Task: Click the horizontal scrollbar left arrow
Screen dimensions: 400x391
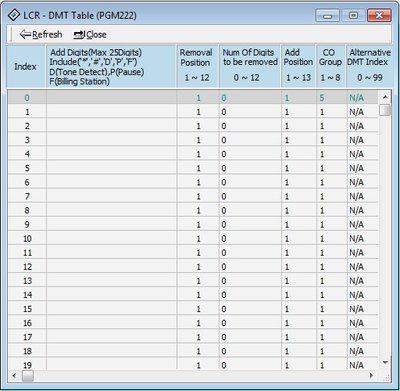Action: [x=14, y=376]
